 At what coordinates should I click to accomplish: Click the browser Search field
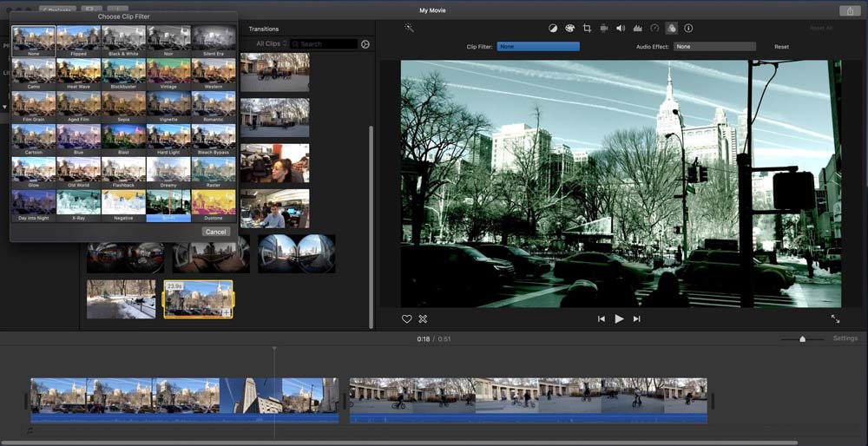[x=324, y=43]
